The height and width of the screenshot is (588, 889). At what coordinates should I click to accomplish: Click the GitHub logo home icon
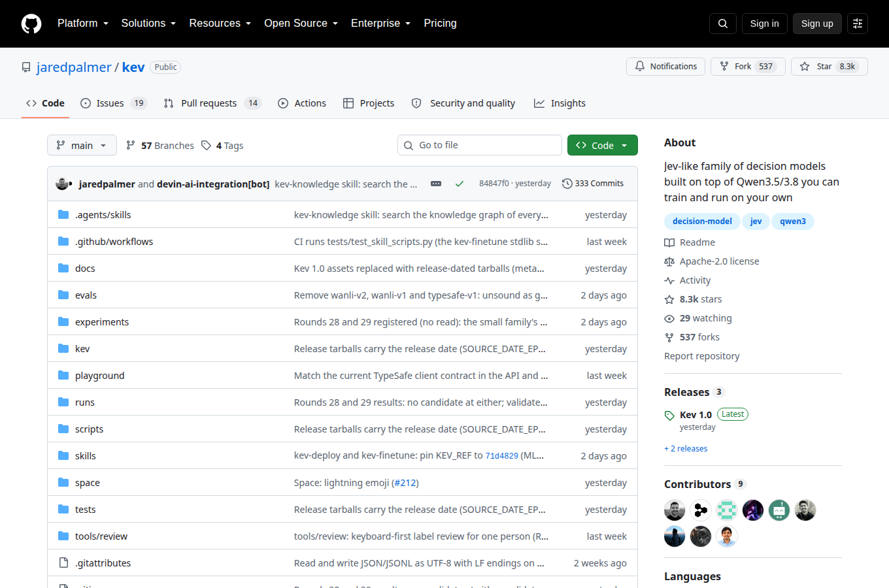(31, 24)
